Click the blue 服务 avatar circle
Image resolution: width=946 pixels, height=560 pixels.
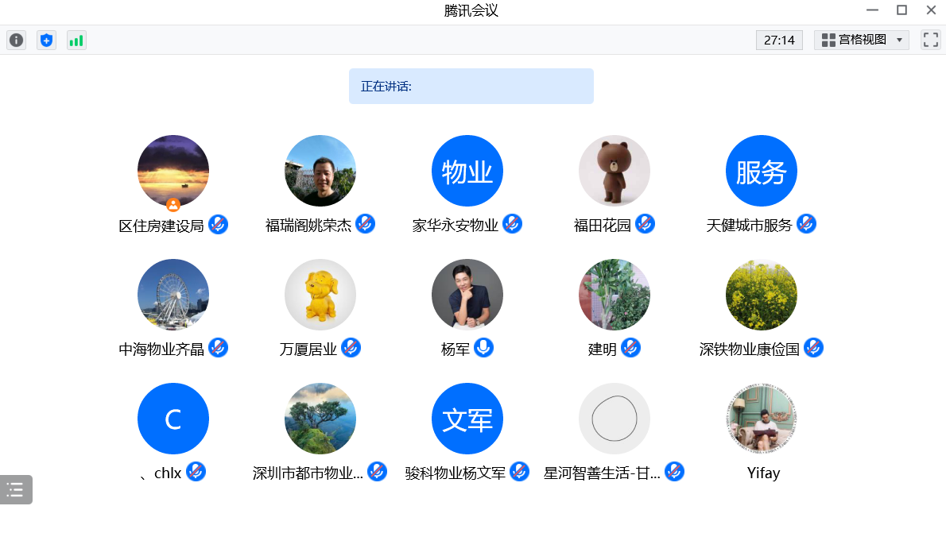762,171
